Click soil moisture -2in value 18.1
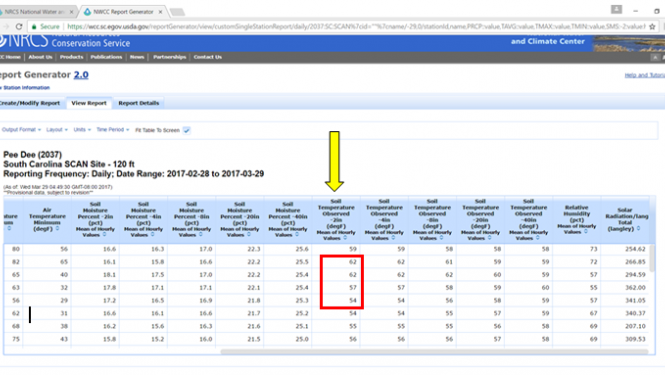665x375 pixels. (109, 274)
